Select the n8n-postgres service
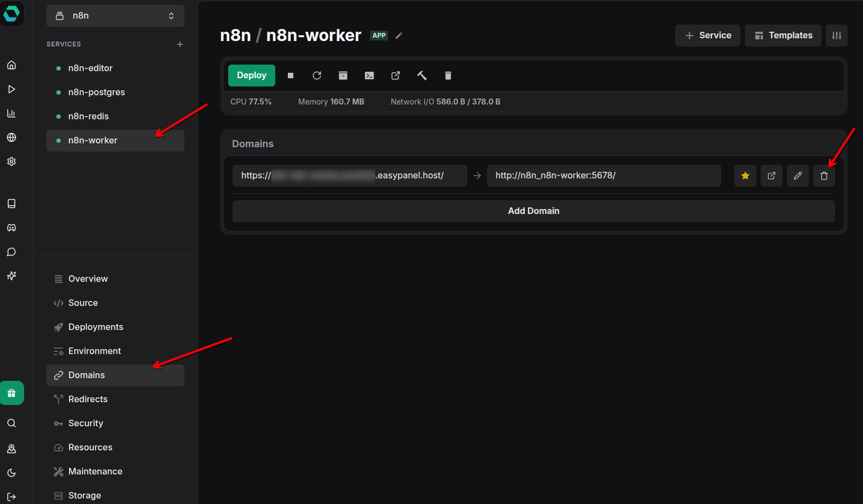 pos(115,92)
